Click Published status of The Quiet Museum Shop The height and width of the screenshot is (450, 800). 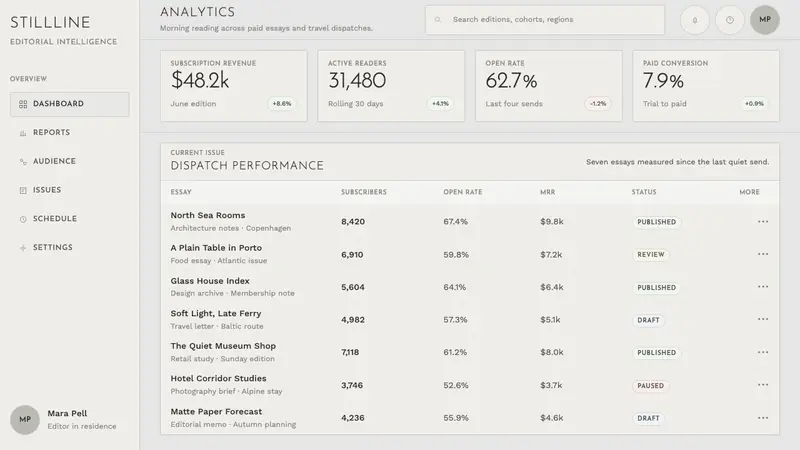point(656,353)
